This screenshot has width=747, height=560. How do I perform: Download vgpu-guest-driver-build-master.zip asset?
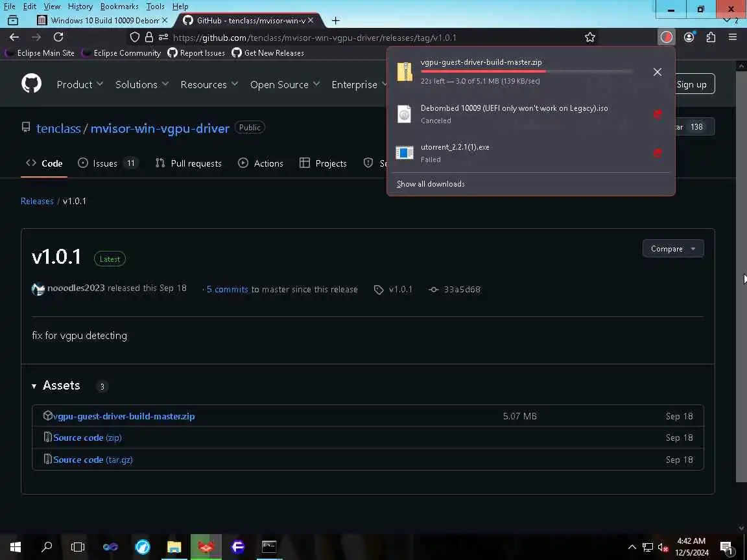pos(124,416)
